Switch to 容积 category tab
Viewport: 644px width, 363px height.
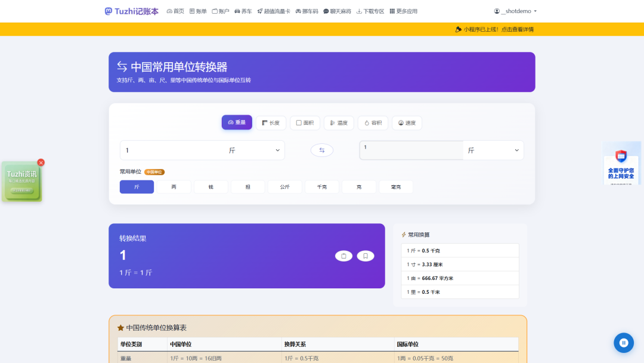(x=373, y=123)
